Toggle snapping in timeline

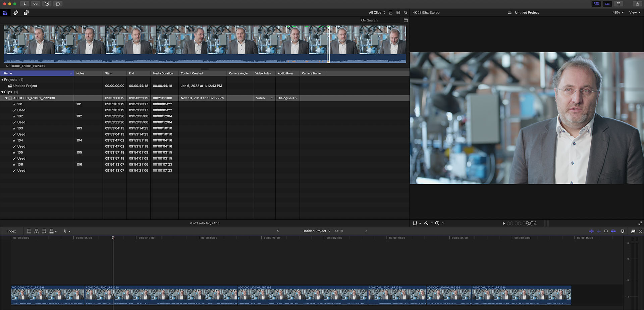pos(613,231)
